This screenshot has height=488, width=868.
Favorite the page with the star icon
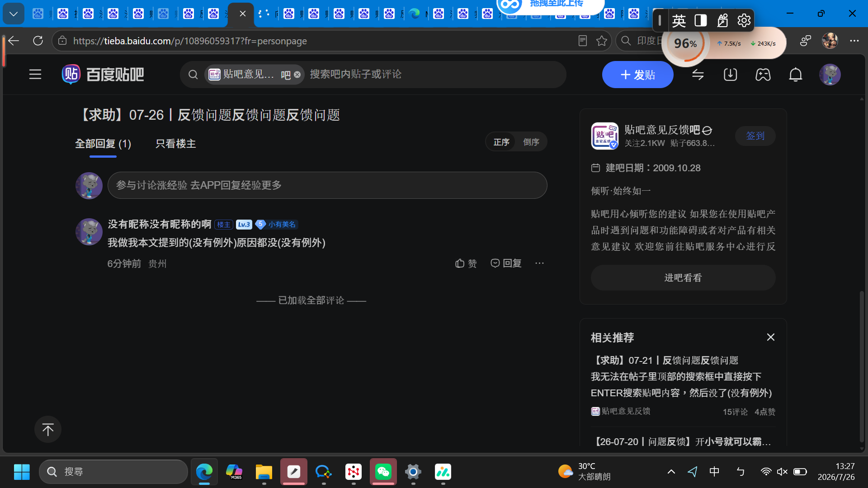pos(602,41)
